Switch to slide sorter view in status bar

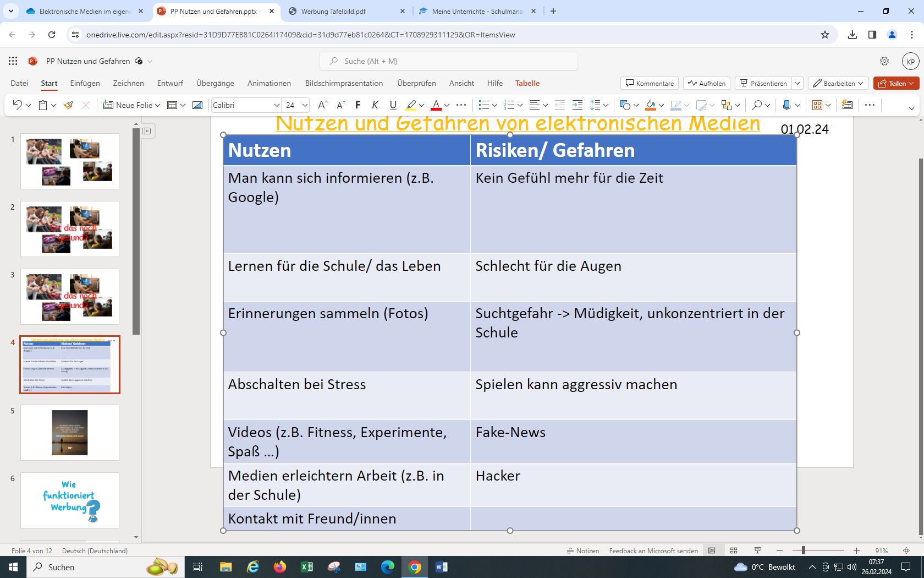click(734, 550)
